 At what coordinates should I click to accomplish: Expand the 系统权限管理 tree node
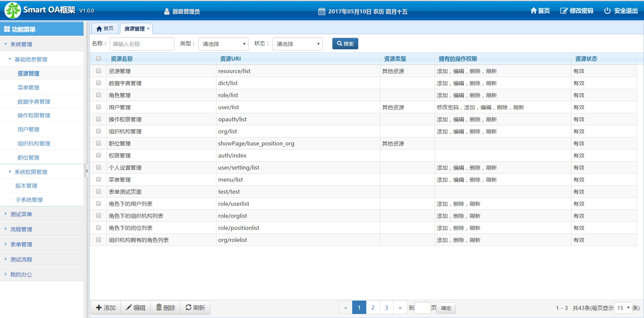pyautogui.click(x=10, y=172)
